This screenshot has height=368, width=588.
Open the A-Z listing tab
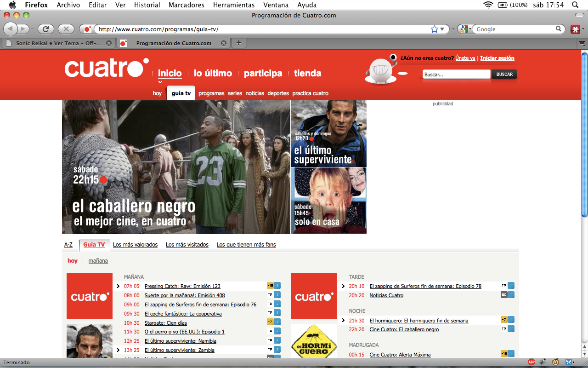[68, 245]
